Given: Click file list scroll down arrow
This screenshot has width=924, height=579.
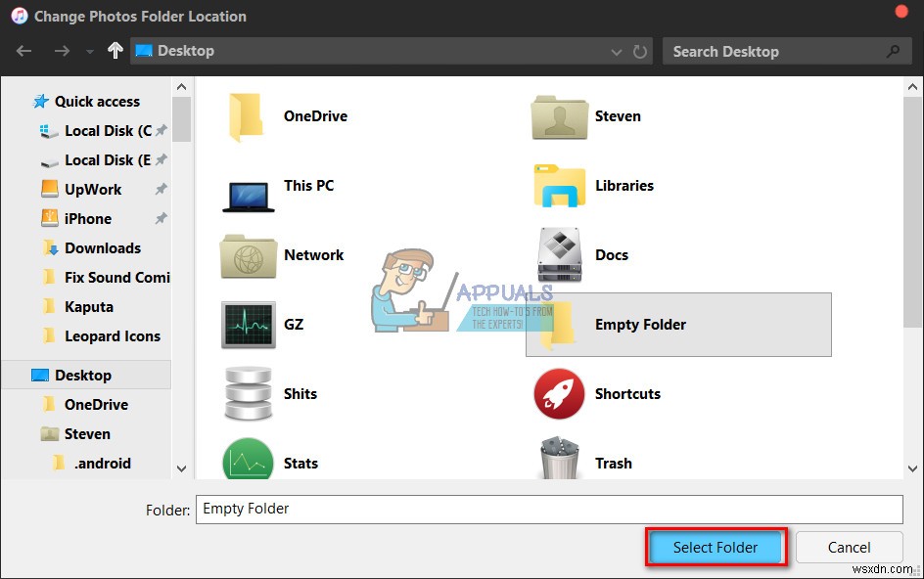Looking at the screenshot, I should point(913,468).
